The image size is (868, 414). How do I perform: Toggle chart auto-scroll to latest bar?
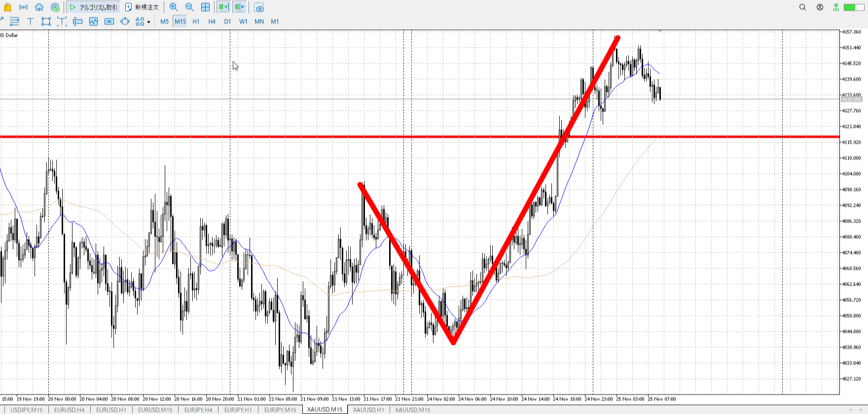point(223,7)
